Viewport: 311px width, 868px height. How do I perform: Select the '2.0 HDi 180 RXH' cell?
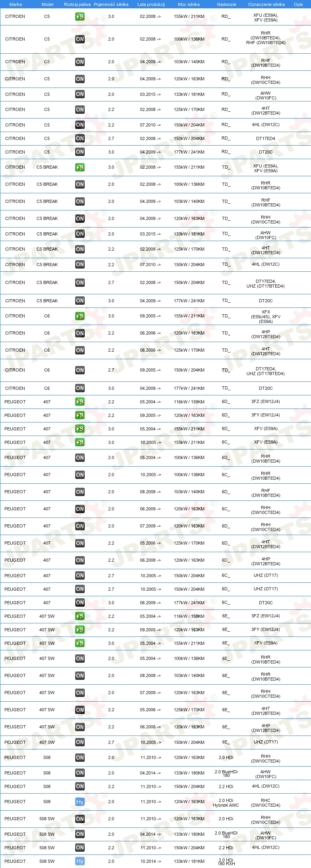(226, 862)
